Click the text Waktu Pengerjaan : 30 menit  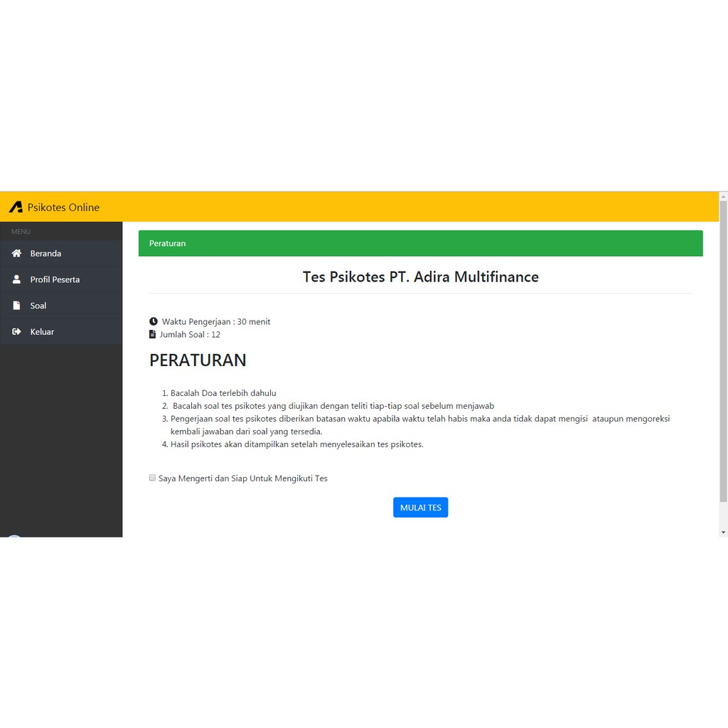tap(216, 322)
